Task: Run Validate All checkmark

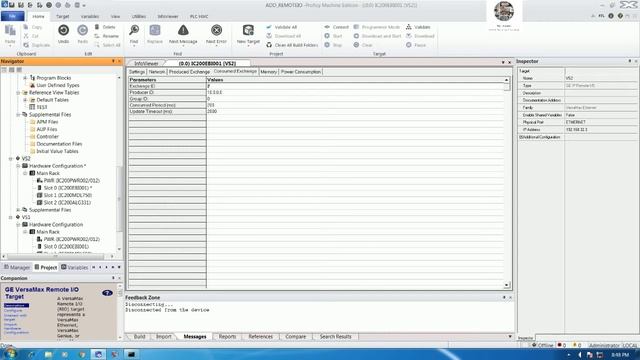Action: pyautogui.click(x=269, y=27)
